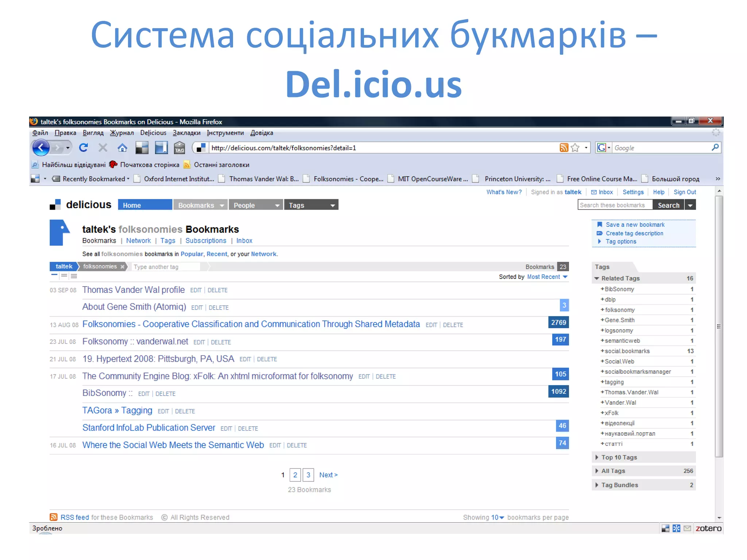
Task: Click the 2769 saves count badge
Action: click(x=558, y=323)
